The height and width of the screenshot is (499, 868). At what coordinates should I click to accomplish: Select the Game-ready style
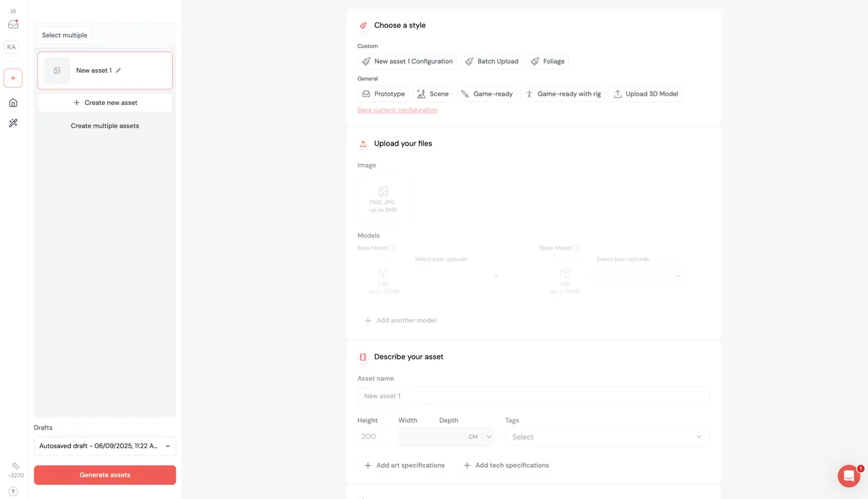(487, 94)
